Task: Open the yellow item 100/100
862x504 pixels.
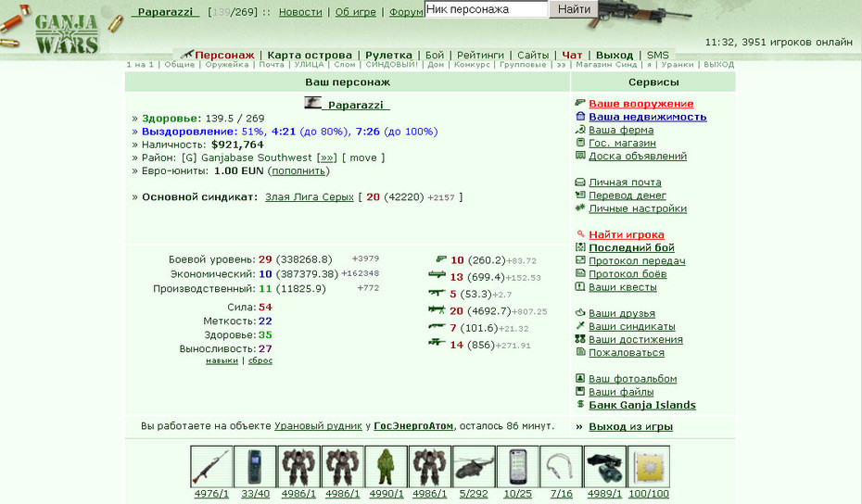Action: point(649,466)
